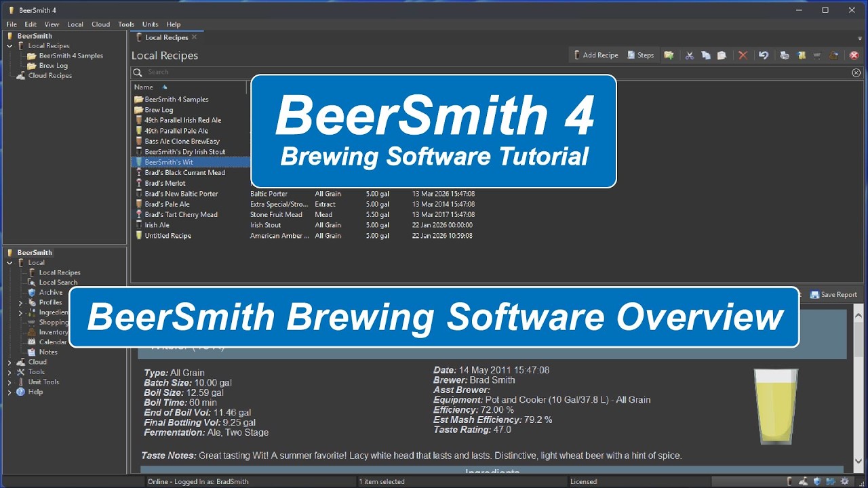
Task: Select Local Recipes in lower tree
Action: point(59,272)
